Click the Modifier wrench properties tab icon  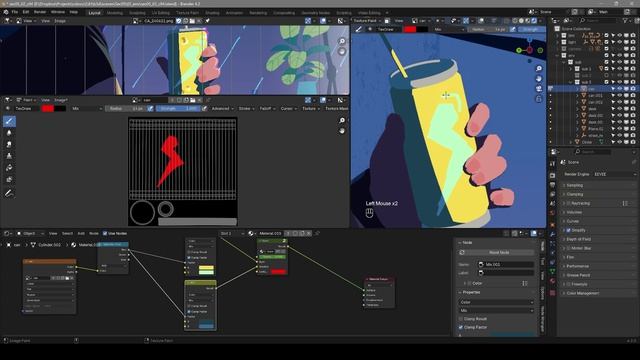tap(552, 234)
